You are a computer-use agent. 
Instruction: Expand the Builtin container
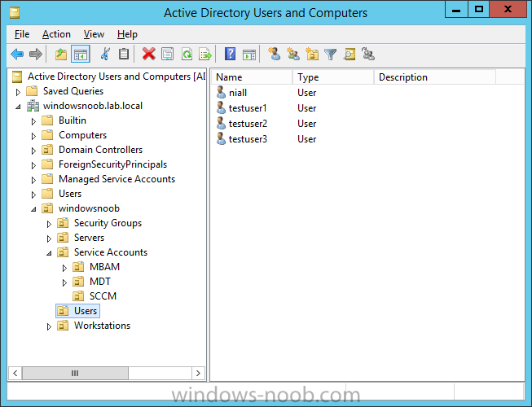(33, 121)
